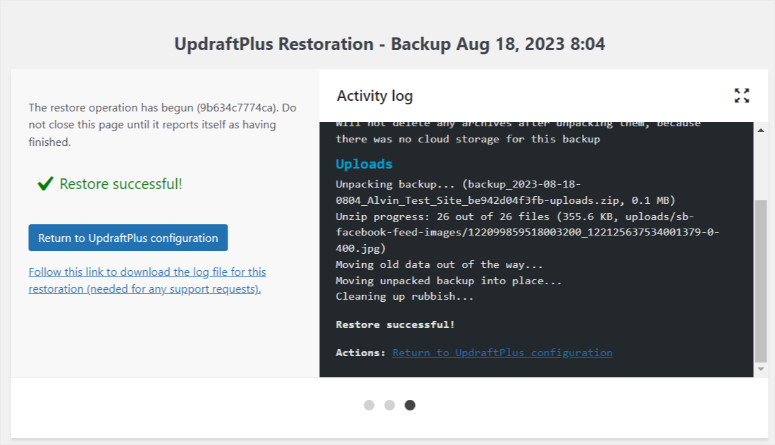Viewport: 775px width, 445px height.
Task: Click the Activity log panel heading
Action: (374, 96)
